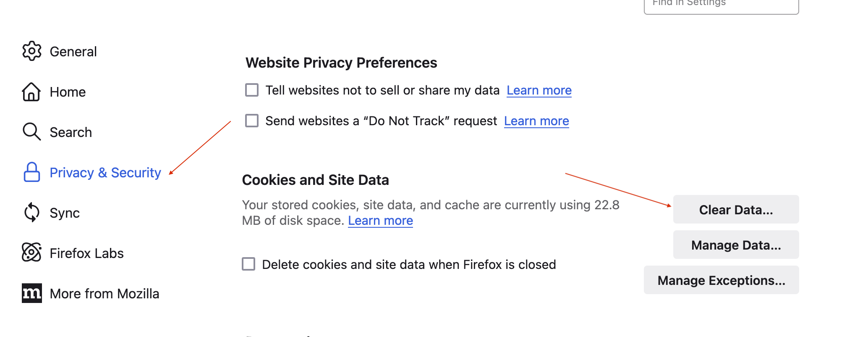The width and height of the screenshot is (868, 337).
Task: Click the Mozilla logo icon
Action: (32, 293)
